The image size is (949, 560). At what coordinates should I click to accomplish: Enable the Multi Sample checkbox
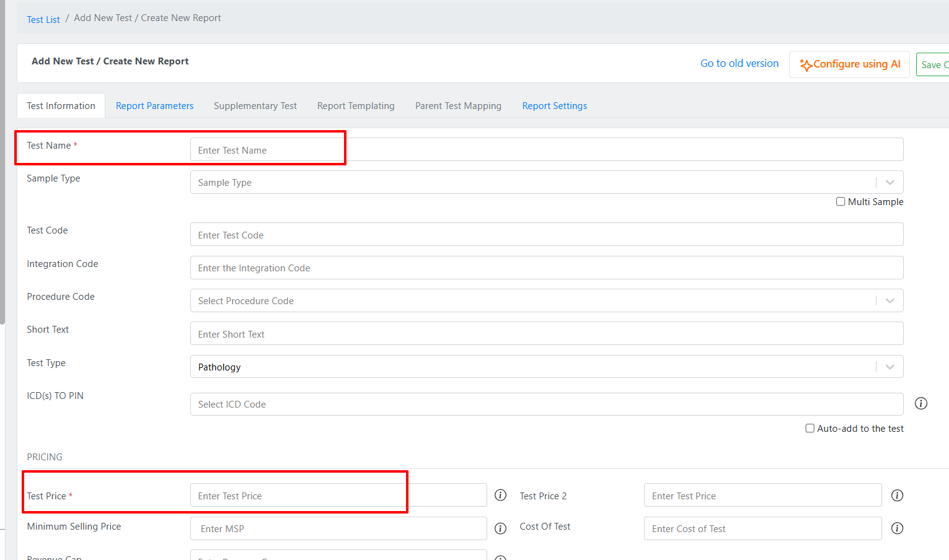click(x=841, y=201)
